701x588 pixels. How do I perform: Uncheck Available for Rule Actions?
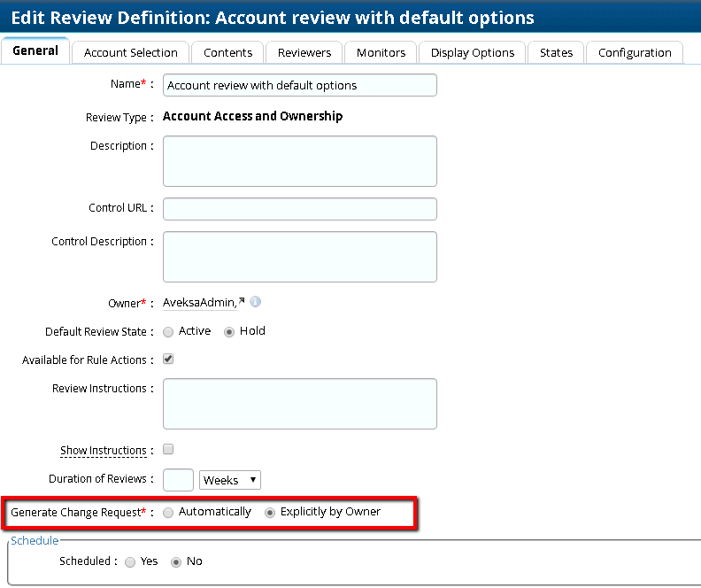click(168, 360)
